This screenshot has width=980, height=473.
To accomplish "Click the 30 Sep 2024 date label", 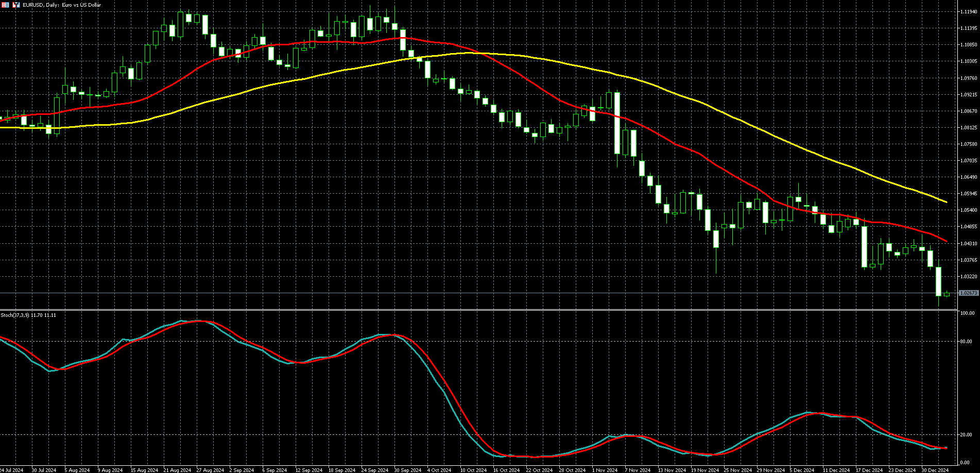I will pyautogui.click(x=407, y=470).
